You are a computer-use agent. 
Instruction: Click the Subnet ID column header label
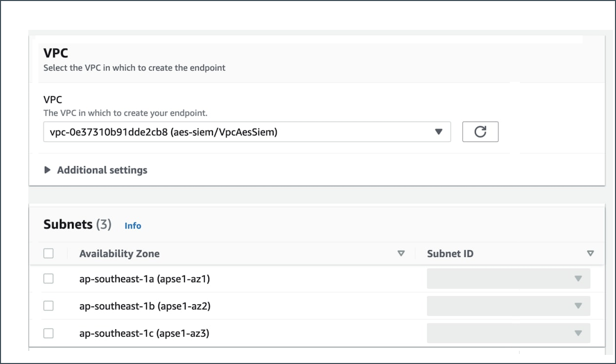450,254
